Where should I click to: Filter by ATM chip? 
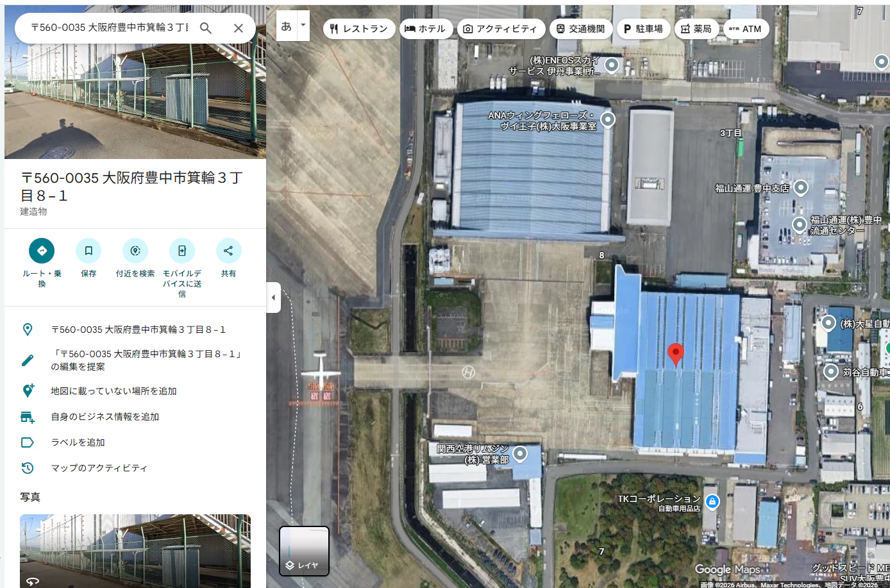tap(746, 29)
